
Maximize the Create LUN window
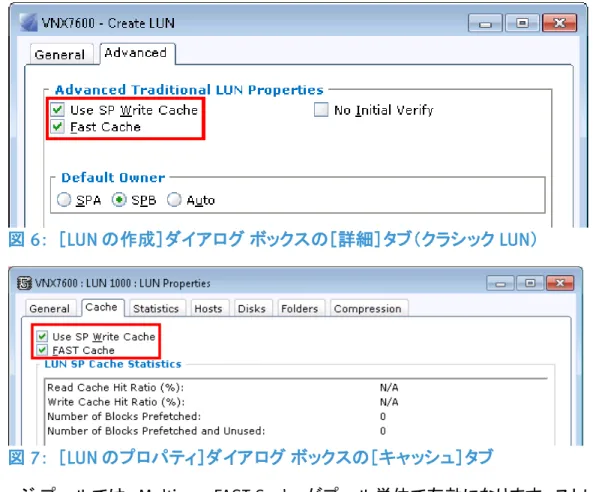click(x=523, y=24)
